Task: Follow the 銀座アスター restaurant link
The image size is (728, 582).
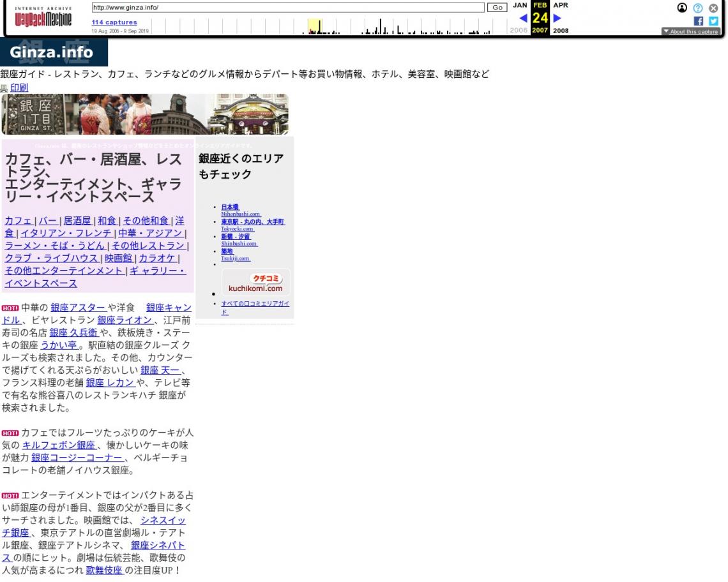Action: pos(78,308)
